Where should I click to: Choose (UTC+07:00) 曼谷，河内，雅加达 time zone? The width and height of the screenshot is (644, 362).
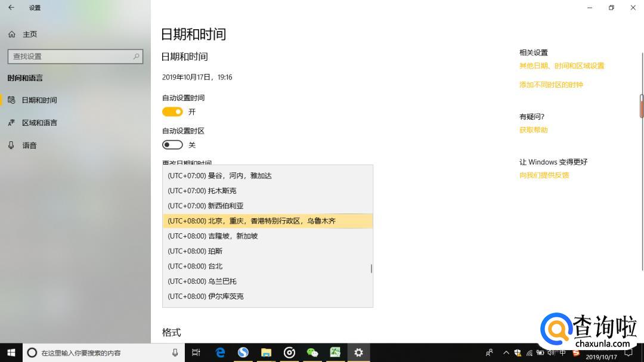tap(268, 175)
